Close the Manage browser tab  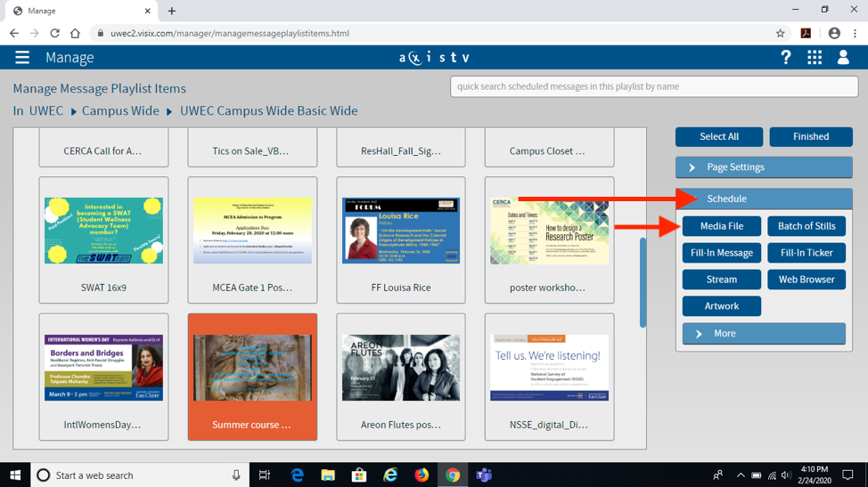[x=147, y=11]
